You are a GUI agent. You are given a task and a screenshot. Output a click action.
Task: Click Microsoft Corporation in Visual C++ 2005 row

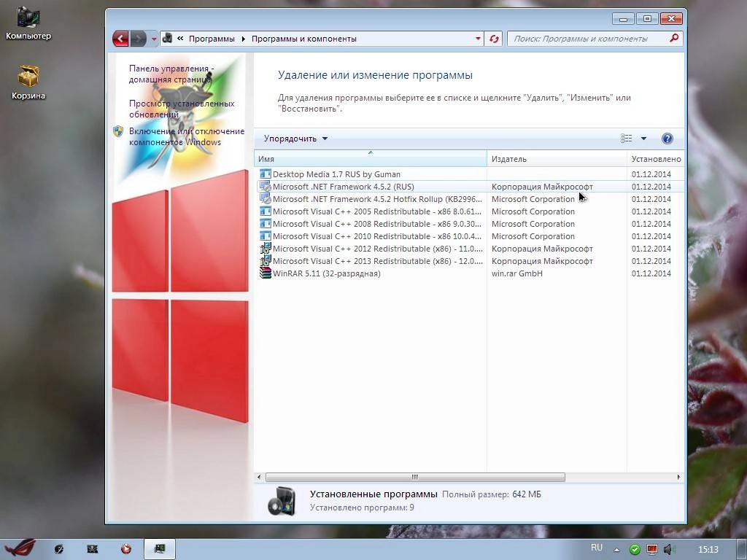[x=533, y=211]
